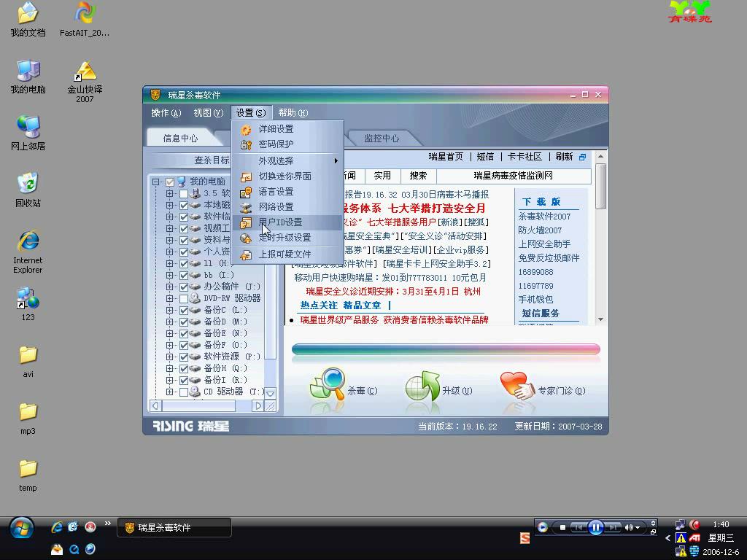Expand the 备份D (M:) tree node
Image resolution: width=747 pixels, height=560 pixels.
click(x=169, y=322)
